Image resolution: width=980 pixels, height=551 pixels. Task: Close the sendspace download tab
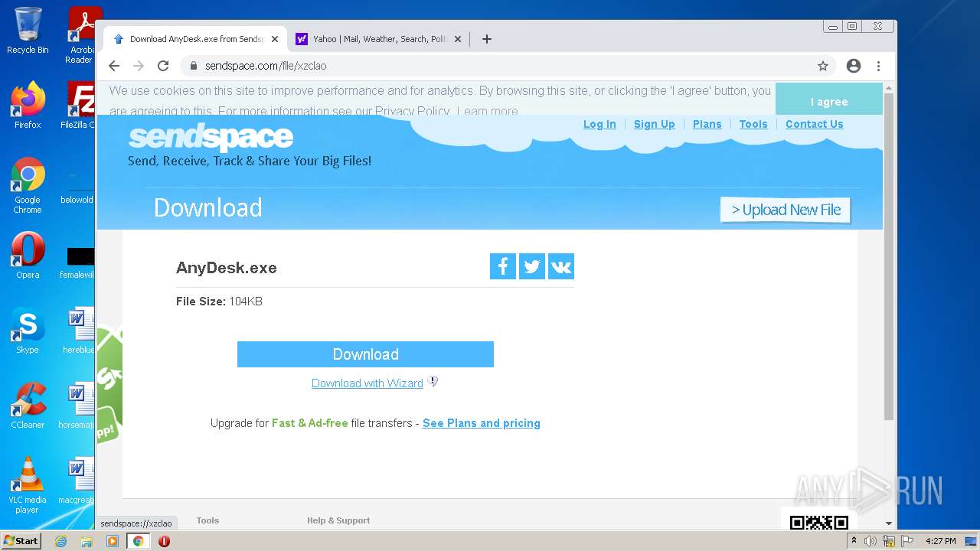coord(275,39)
